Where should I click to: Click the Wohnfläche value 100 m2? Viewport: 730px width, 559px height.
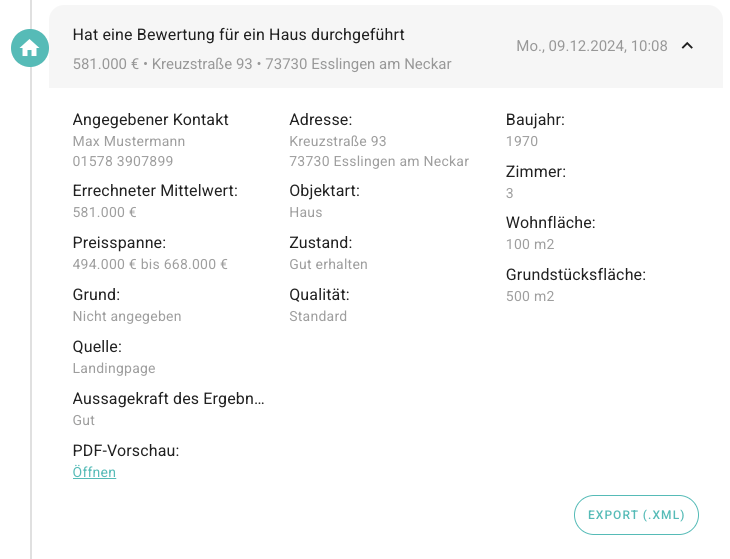(x=530, y=244)
